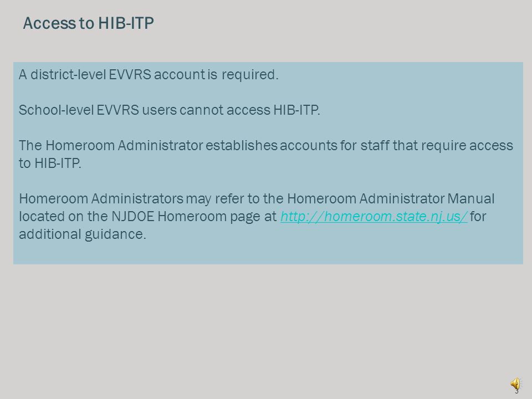The width and height of the screenshot is (532, 399).
Task: Click 'The Homeroom Administrator establishes accounts' line
Action: pos(265,146)
